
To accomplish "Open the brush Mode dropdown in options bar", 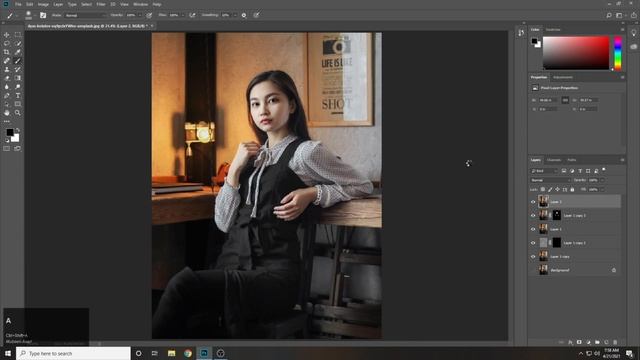I will coord(85,15).
